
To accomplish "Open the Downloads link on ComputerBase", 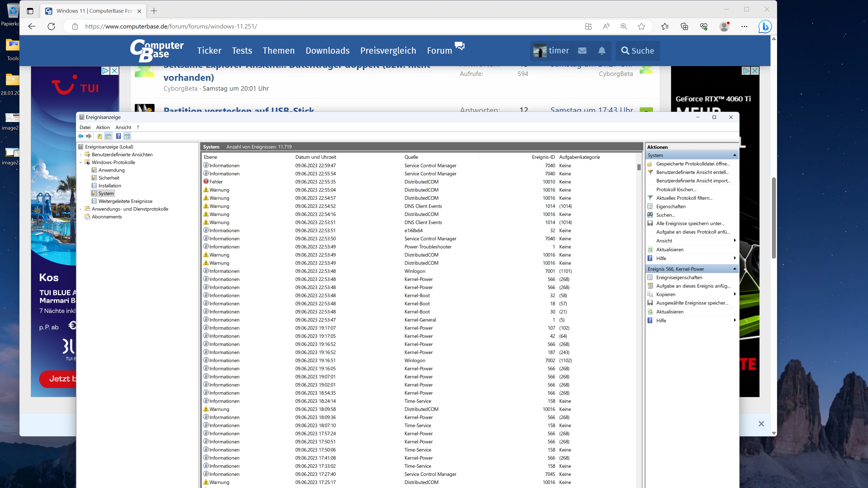I will [x=327, y=51].
